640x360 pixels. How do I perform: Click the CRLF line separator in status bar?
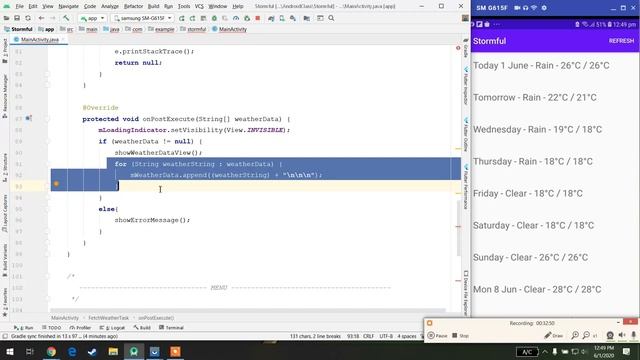coord(368,336)
